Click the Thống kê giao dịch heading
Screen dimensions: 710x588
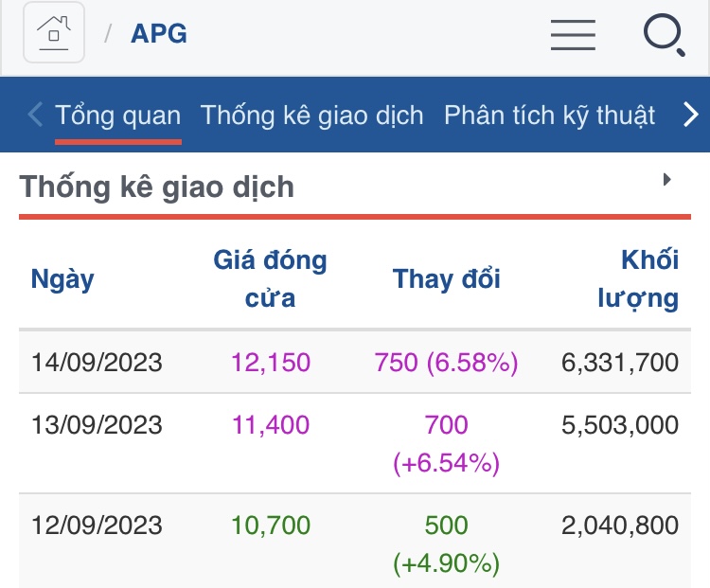(x=157, y=187)
